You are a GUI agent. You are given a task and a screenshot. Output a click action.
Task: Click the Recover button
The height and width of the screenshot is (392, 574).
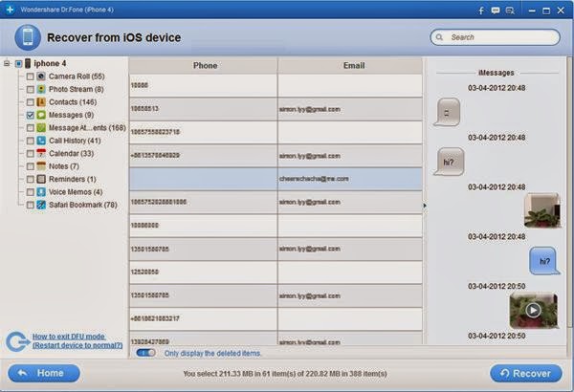pos(525,373)
